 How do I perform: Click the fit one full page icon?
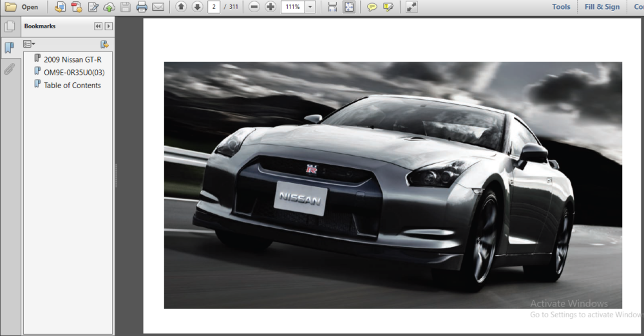(x=349, y=7)
